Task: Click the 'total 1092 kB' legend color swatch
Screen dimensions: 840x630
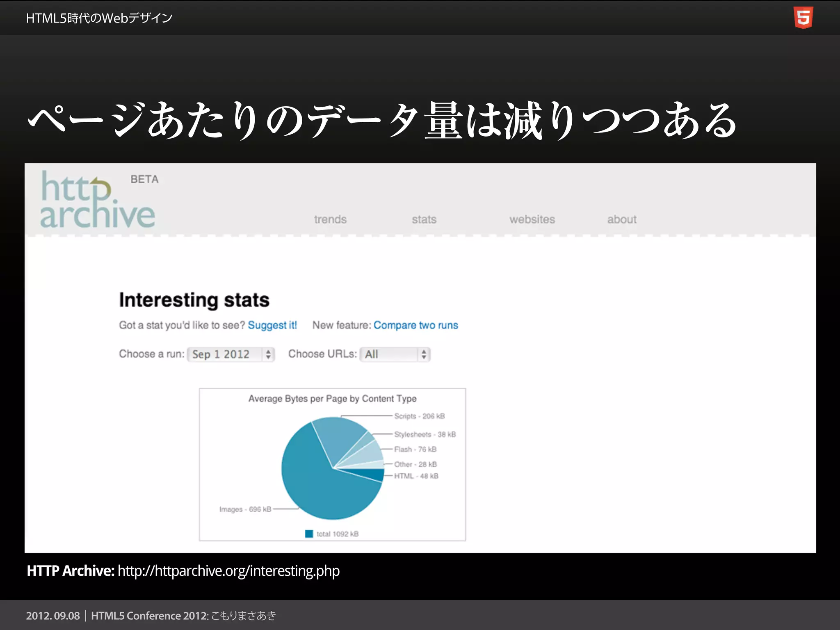Action: pos(309,534)
